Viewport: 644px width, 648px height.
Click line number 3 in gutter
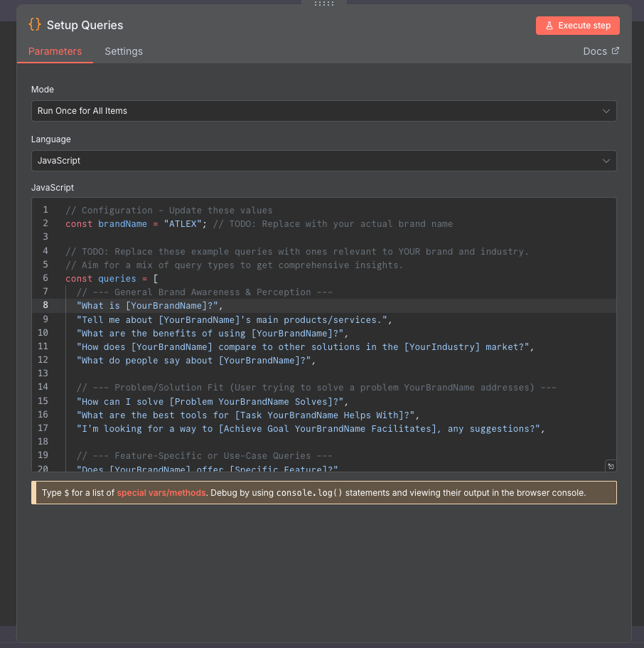(x=45, y=237)
